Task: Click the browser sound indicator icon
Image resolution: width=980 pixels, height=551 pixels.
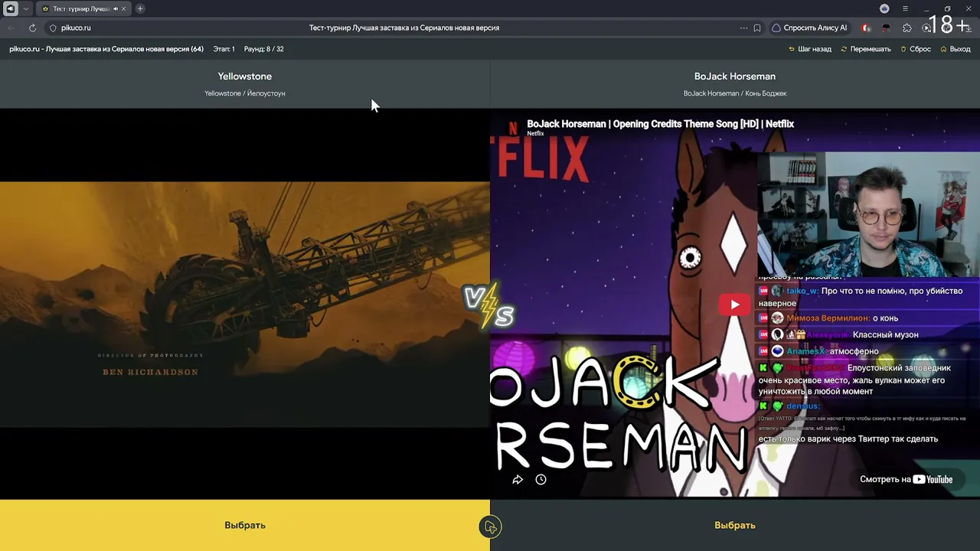Action: tap(11, 8)
